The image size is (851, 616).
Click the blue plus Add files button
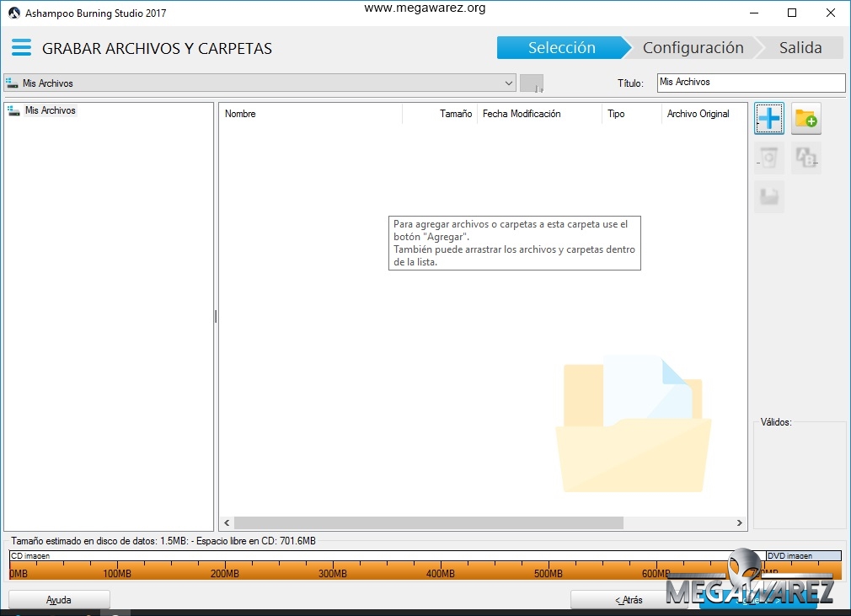769,118
